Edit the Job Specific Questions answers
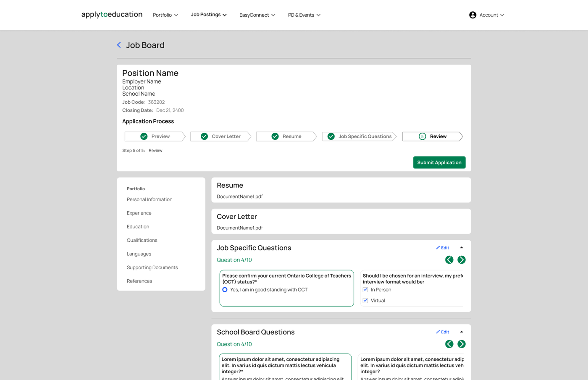 443,248
